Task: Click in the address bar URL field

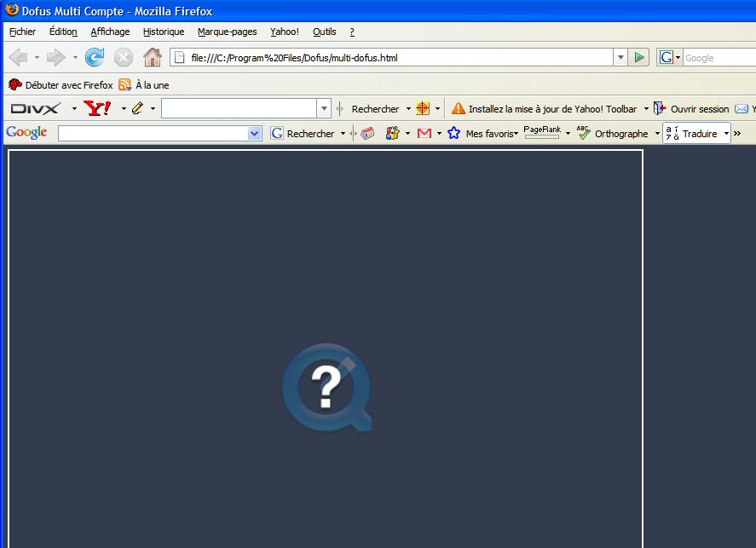Action: click(x=392, y=58)
